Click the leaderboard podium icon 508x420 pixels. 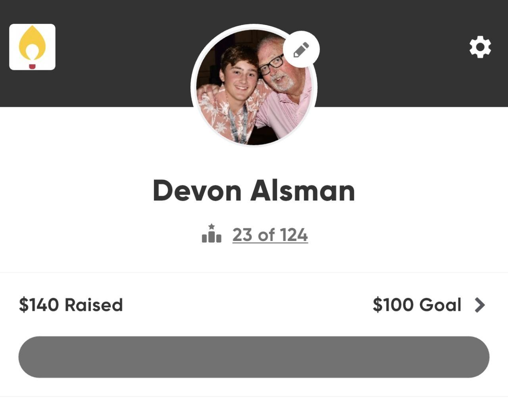212,234
